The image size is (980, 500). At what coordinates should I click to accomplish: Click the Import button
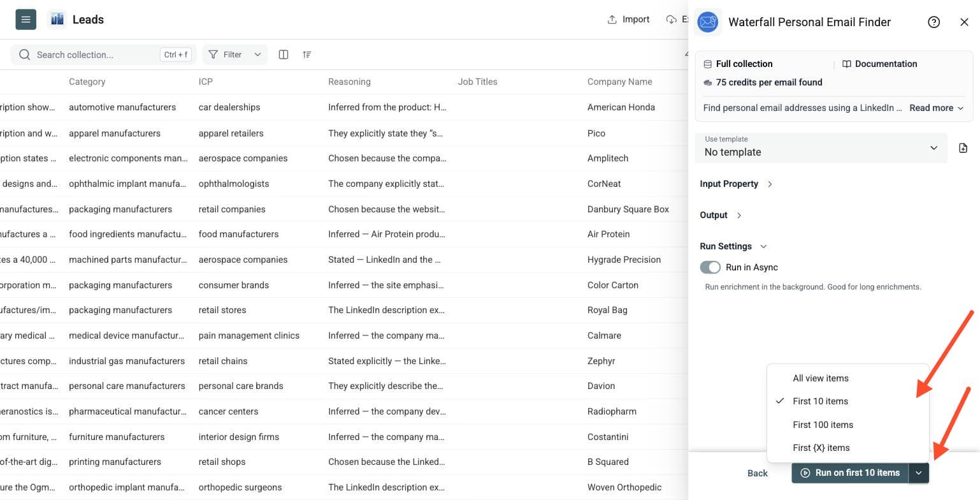(628, 20)
